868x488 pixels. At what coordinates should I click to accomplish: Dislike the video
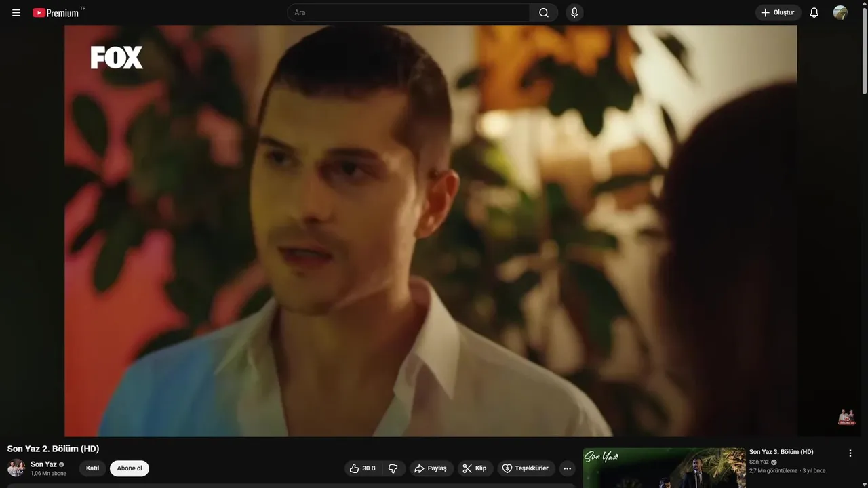pyautogui.click(x=393, y=468)
